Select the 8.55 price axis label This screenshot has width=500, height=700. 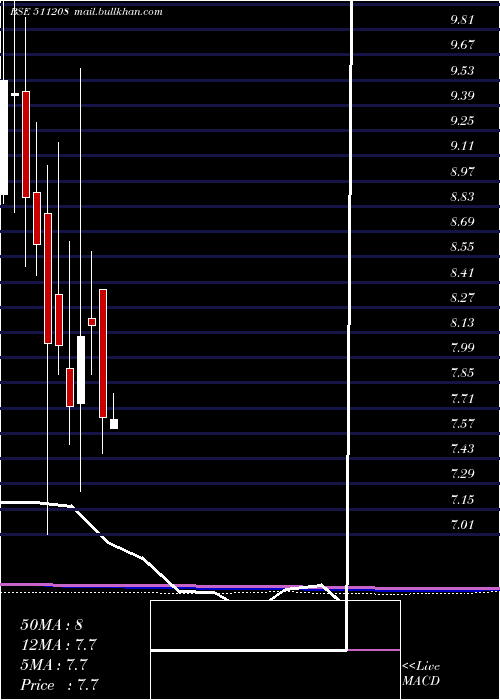pos(462,247)
